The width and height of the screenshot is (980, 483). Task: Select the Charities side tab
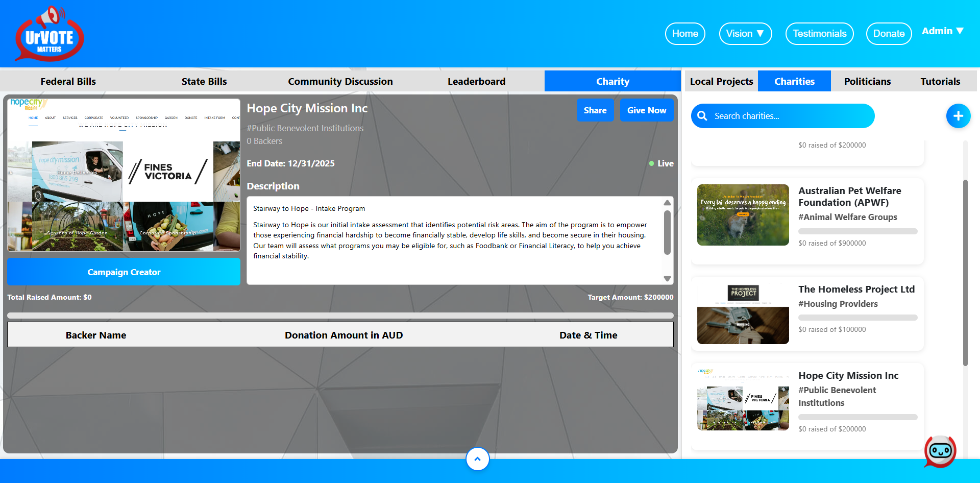[794, 81]
